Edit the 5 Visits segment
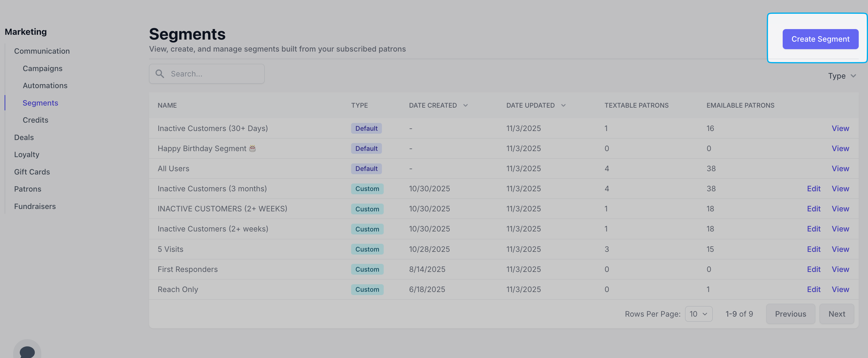Viewport: 868px width, 358px height. [813, 249]
